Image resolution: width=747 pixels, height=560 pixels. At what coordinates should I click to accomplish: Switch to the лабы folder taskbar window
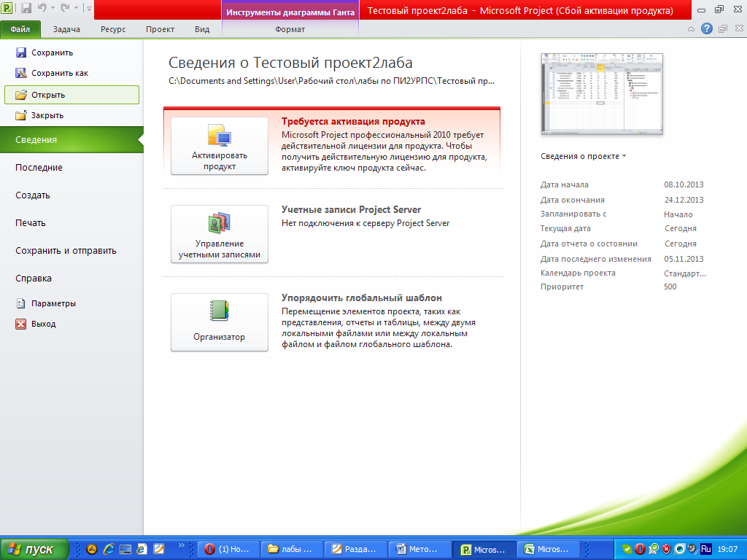(x=292, y=549)
